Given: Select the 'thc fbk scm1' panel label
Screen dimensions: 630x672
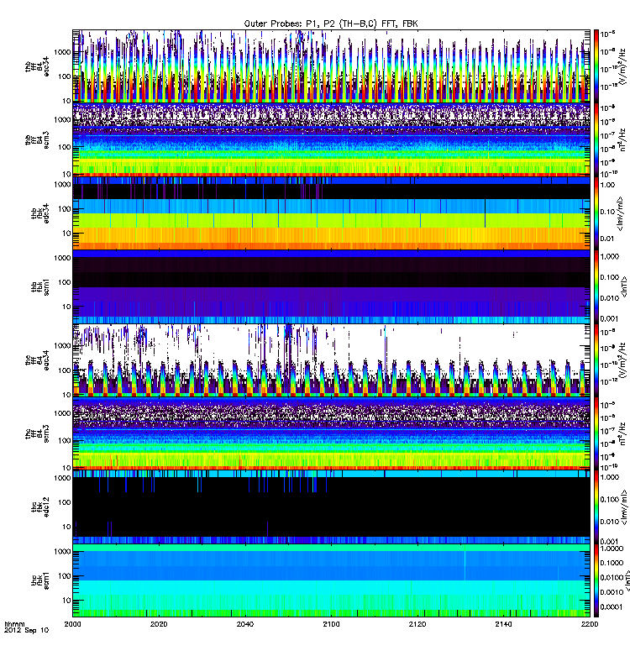Looking at the screenshot, I should [39, 580].
